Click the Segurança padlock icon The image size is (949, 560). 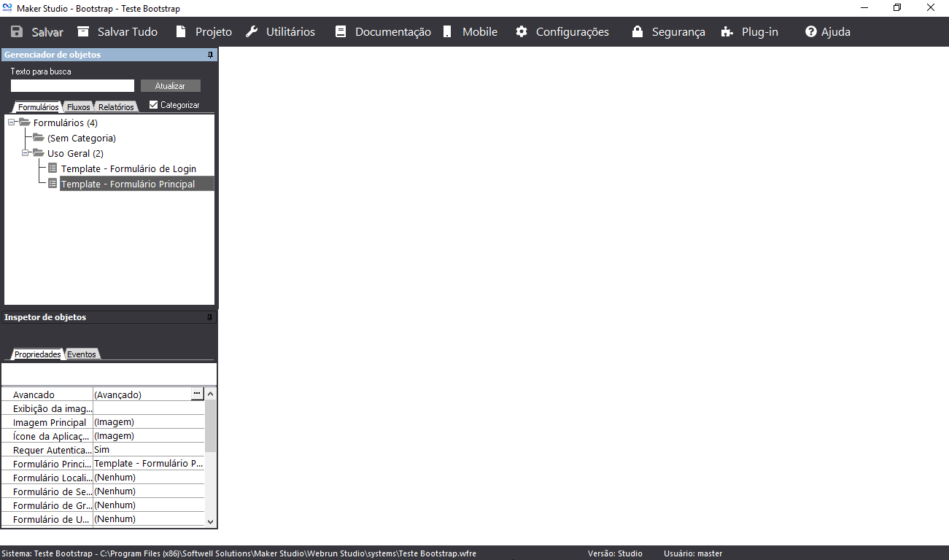tap(638, 32)
